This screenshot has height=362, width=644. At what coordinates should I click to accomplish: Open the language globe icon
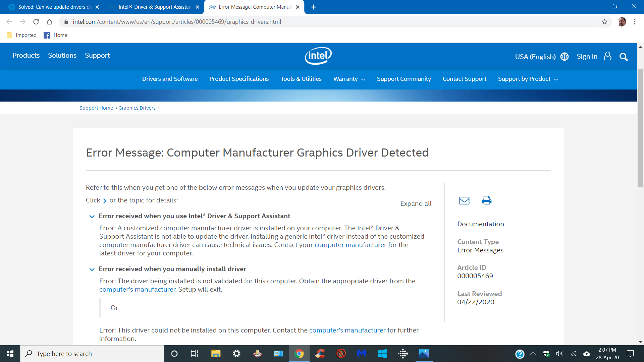point(564,56)
